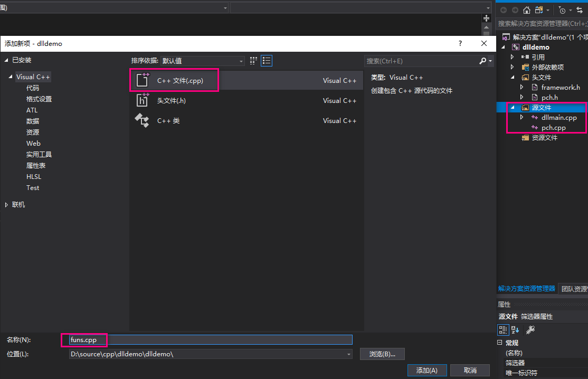
Task: Select the 头文件(.h) template icon
Action: [x=143, y=100]
